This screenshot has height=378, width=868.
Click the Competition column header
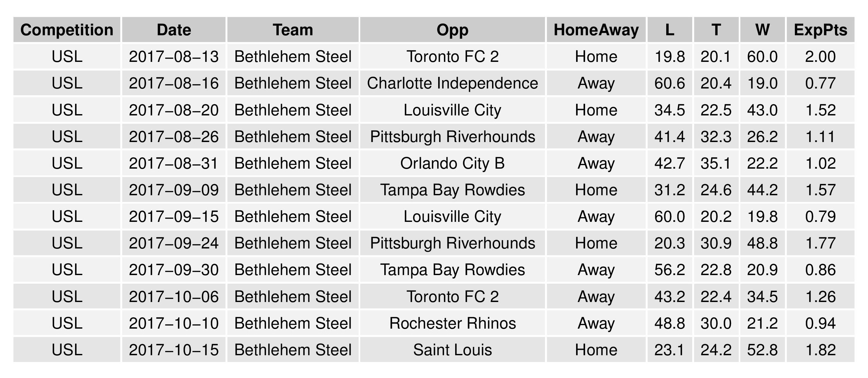coord(67,30)
